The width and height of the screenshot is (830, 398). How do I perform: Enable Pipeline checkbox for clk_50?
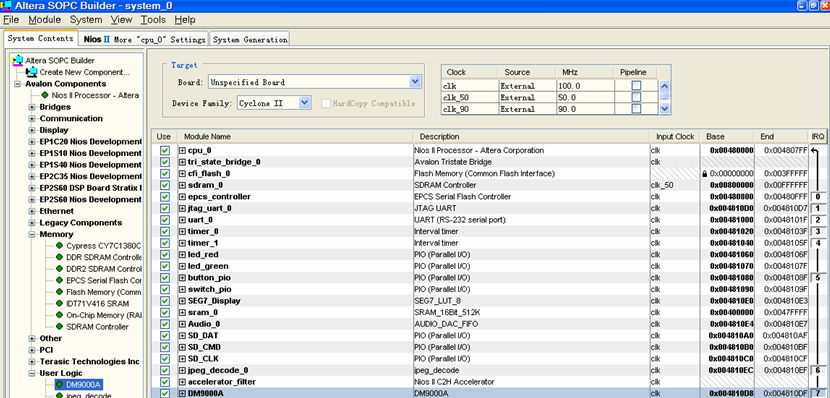pyautogui.click(x=636, y=97)
